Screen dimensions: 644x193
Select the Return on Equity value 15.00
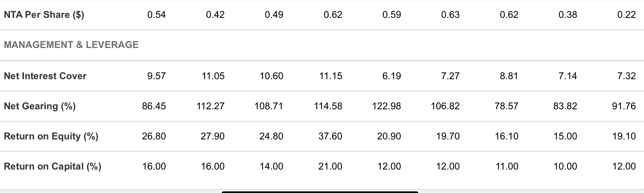[565, 136]
